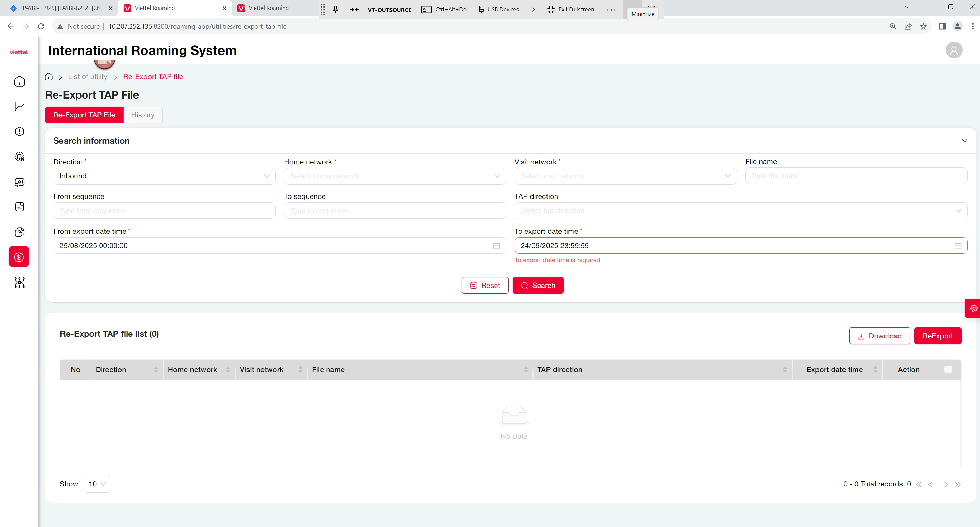Screen dimensions: 980x527
Task: Switch to the History tab
Action: click(x=143, y=115)
